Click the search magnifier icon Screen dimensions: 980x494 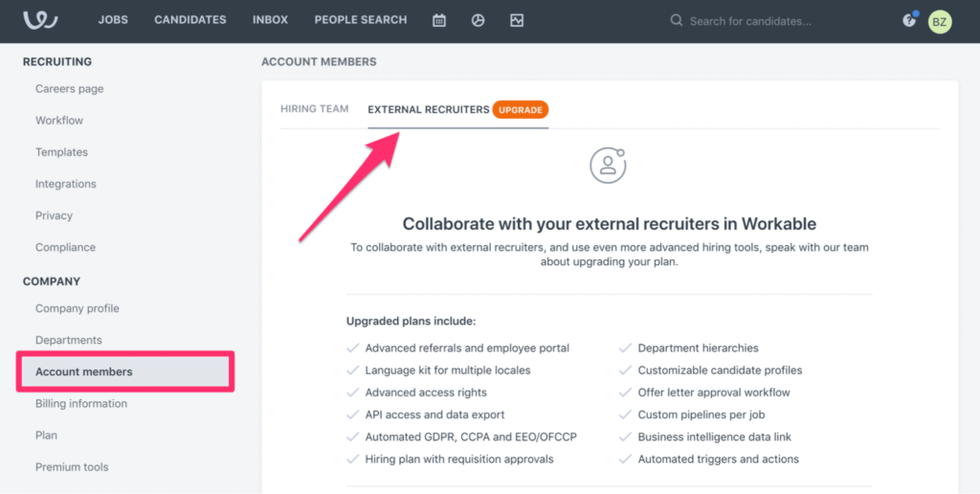click(677, 21)
